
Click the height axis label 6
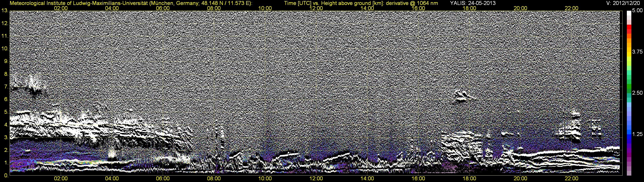6,100
